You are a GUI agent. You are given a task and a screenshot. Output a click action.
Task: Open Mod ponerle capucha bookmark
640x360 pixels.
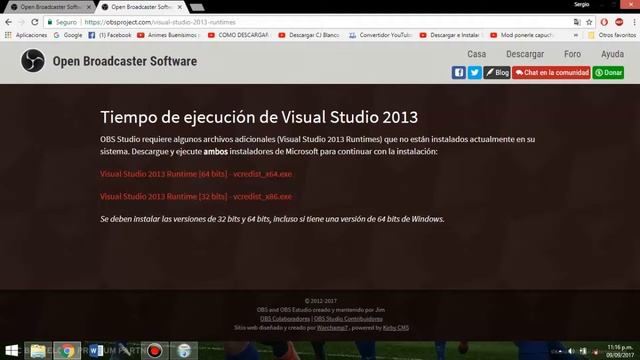tap(521, 35)
